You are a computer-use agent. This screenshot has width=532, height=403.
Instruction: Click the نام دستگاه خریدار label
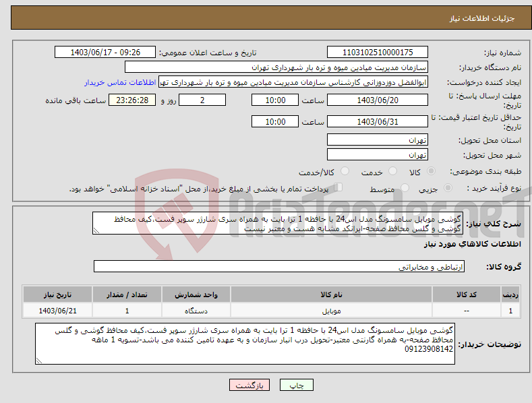490,68
